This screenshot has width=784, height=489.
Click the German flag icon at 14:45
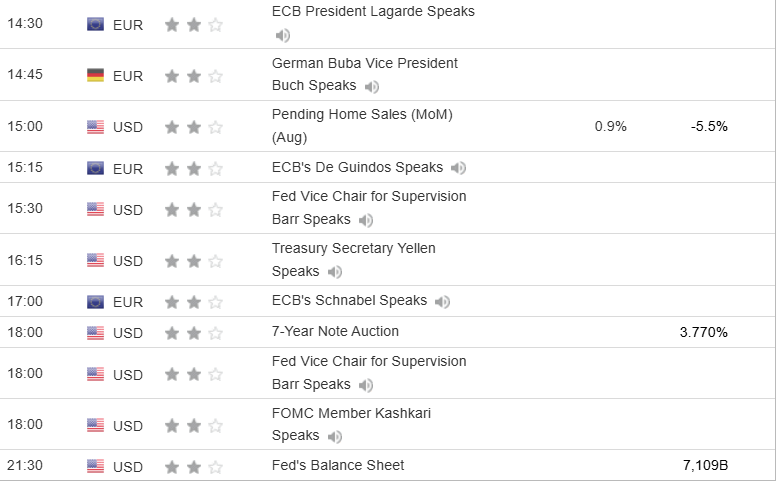pos(96,76)
